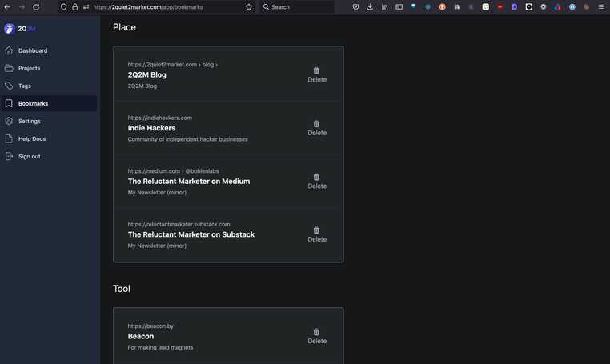The width and height of the screenshot is (610, 364).
Task: Open the Library icon in browser toolbar
Action: click(385, 7)
